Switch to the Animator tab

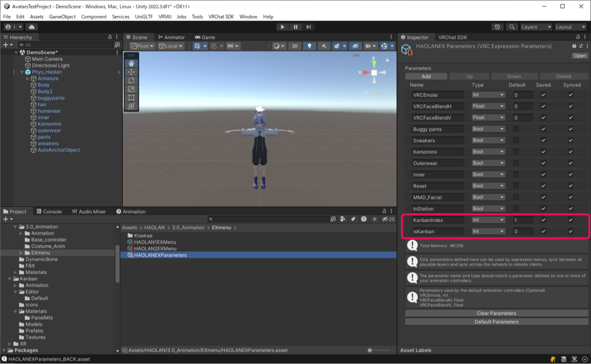pyautogui.click(x=171, y=37)
